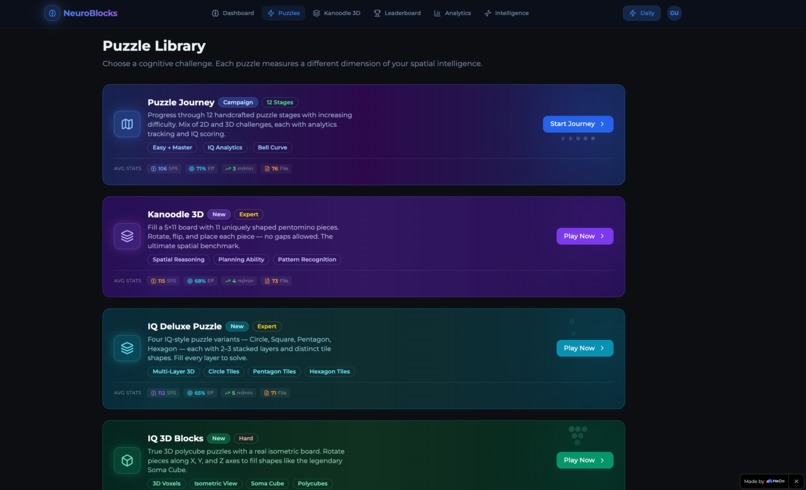Click the New badge beside IQ 3D Blocks

(218, 439)
